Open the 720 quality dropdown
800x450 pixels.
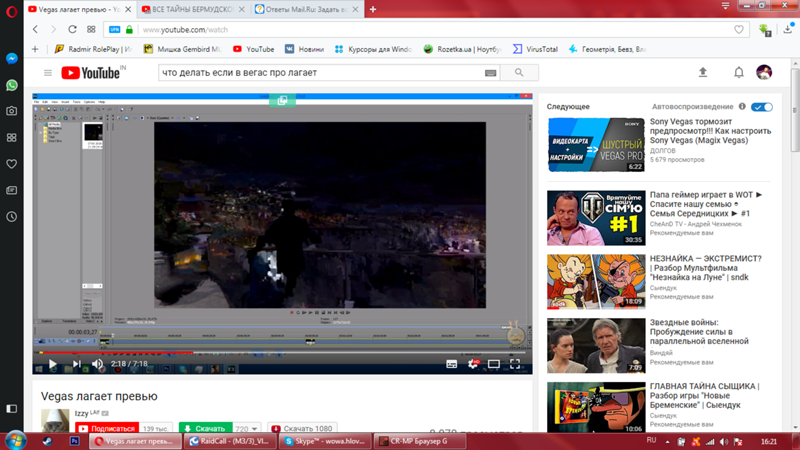pos(246,429)
